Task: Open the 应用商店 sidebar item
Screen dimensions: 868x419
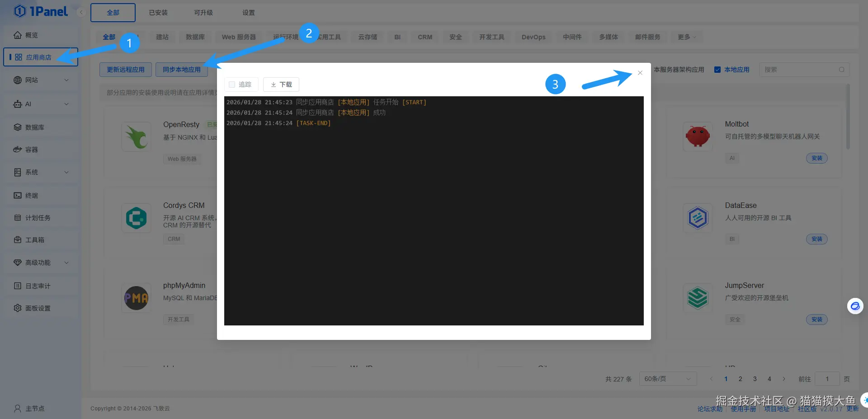Action: pos(41,57)
